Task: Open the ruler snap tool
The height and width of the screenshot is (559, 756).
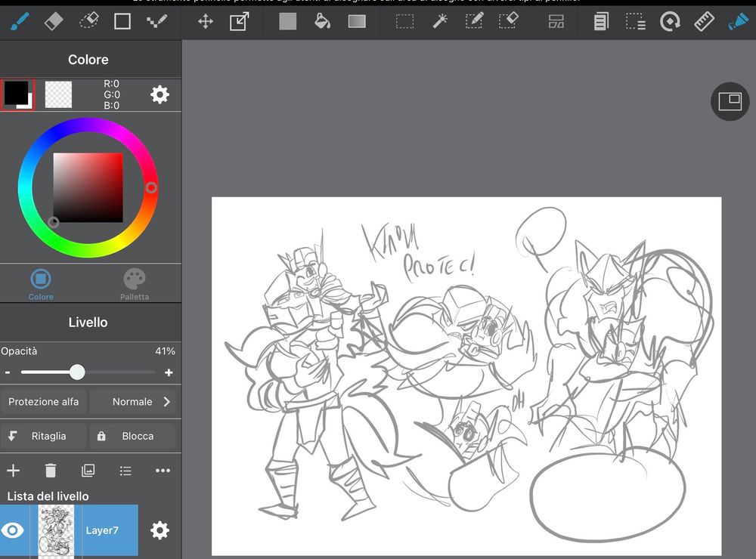Action: (x=704, y=21)
